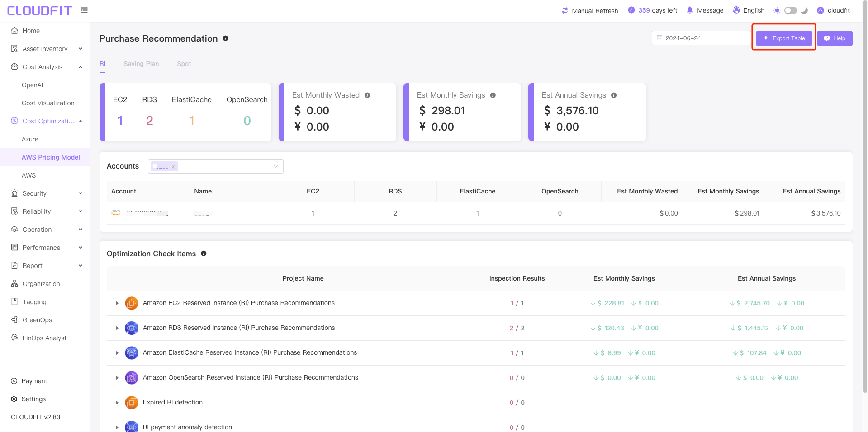Click the Report sidebar icon

coord(14,265)
